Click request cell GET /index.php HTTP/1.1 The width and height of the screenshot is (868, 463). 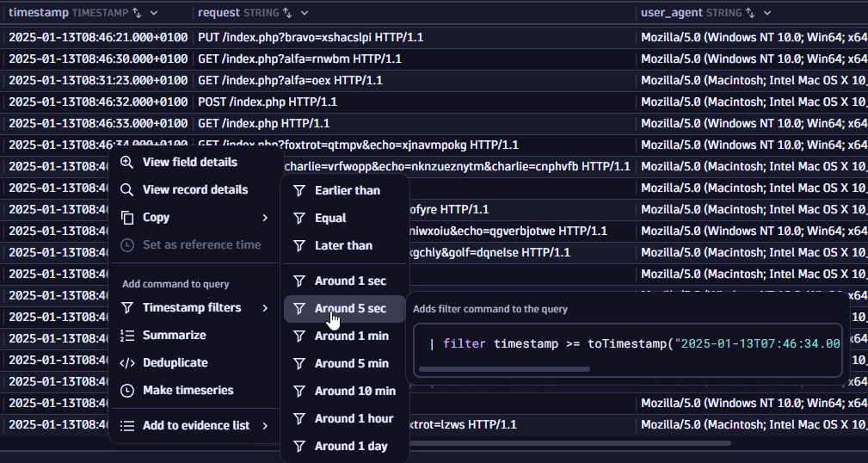tap(415, 124)
